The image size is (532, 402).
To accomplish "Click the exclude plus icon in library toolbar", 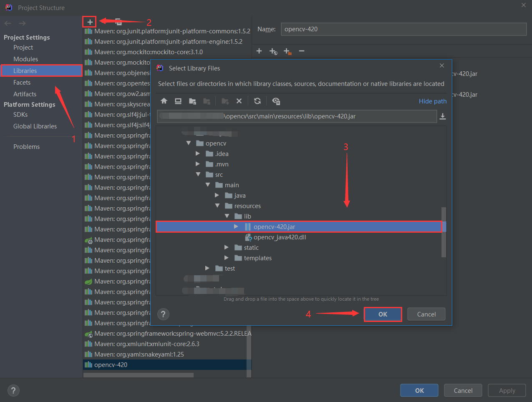I will click(287, 51).
